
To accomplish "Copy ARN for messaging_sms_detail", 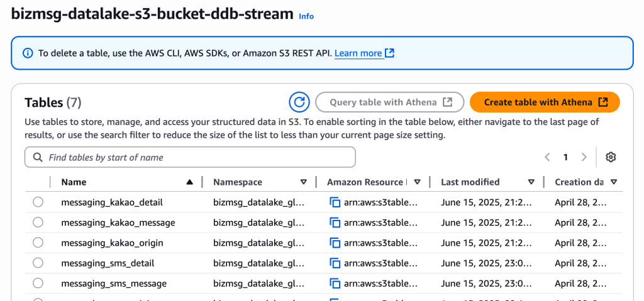I will click(x=335, y=263).
